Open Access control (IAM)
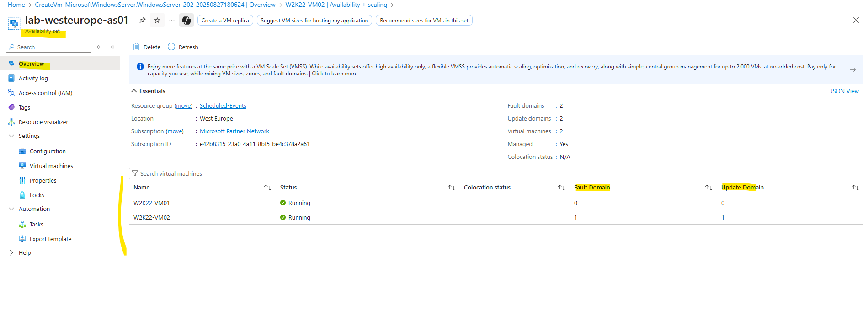Screen dimensions: 868x310 pos(45,93)
